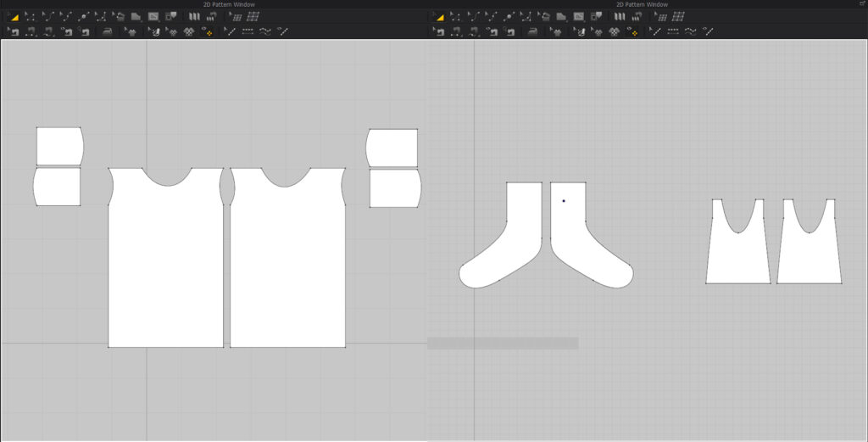This screenshot has height=442, width=868.
Task: Select the Edit Sewing tool in left window
Action: (14, 31)
